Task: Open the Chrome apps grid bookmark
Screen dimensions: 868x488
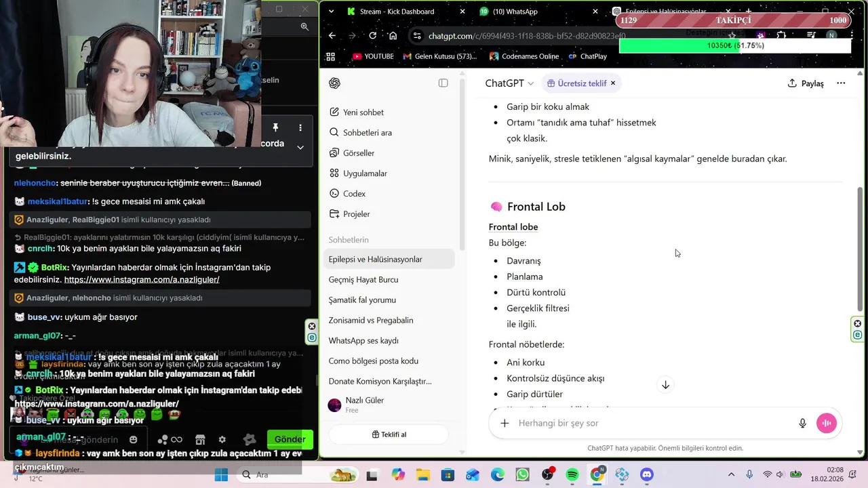Action: coord(331,57)
